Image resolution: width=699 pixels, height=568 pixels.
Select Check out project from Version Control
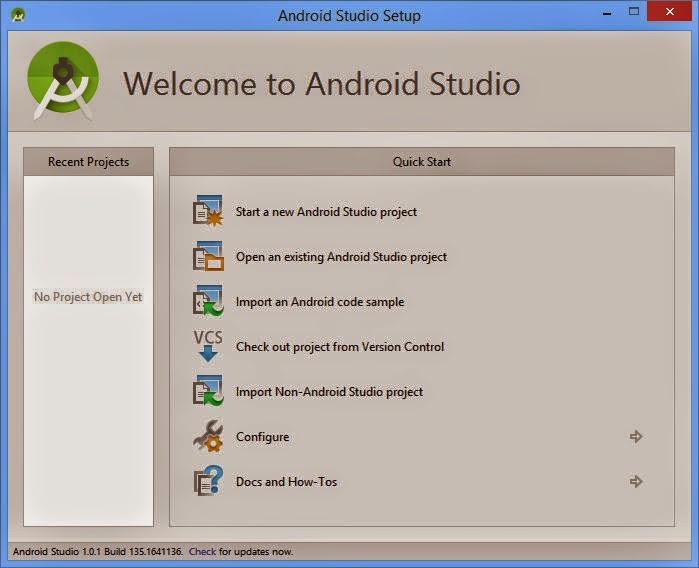pyautogui.click(x=340, y=347)
